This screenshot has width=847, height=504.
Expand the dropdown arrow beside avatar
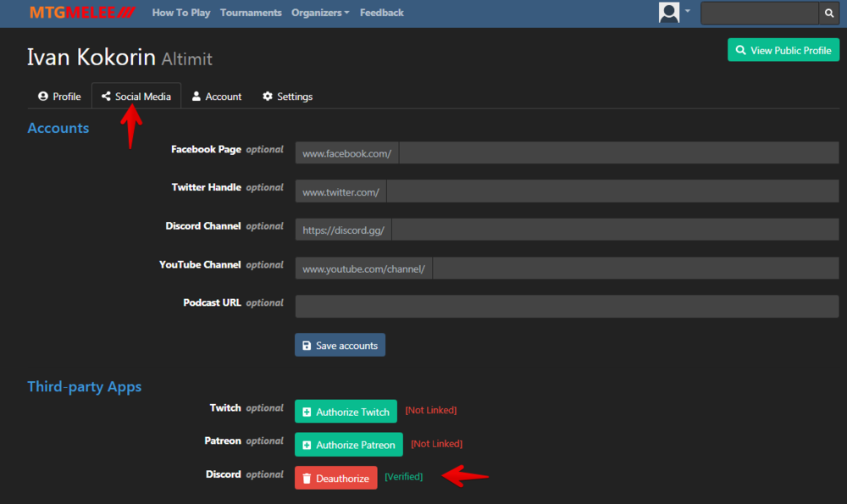(x=688, y=12)
